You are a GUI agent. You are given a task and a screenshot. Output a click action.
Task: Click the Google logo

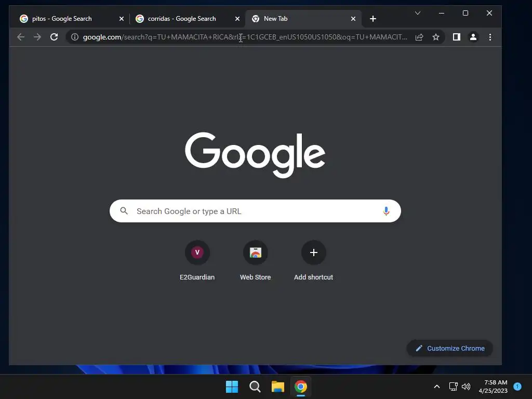coord(255,155)
